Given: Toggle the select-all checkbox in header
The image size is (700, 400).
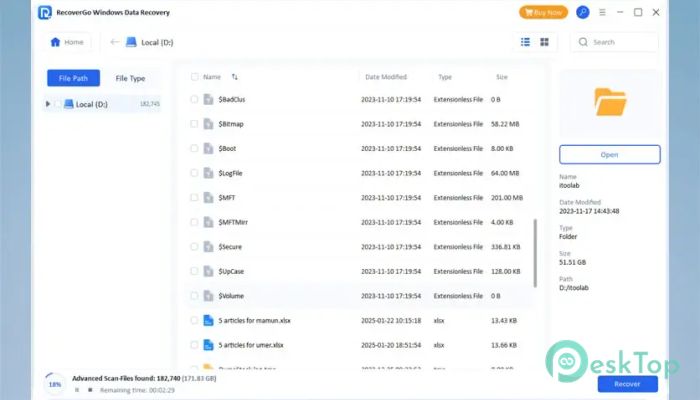Looking at the screenshot, I should pyautogui.click(x=195, y=77).
